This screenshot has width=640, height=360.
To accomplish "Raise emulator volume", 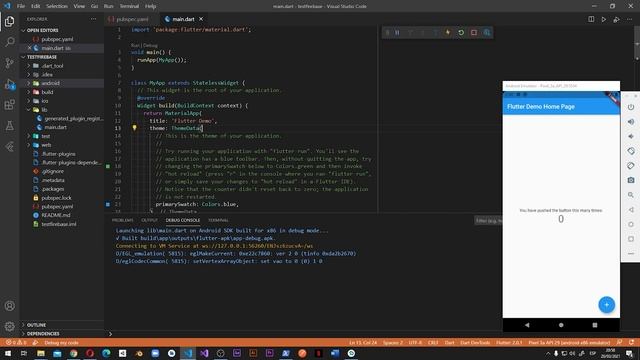I will pyautogui.click(x=631, y=122).
